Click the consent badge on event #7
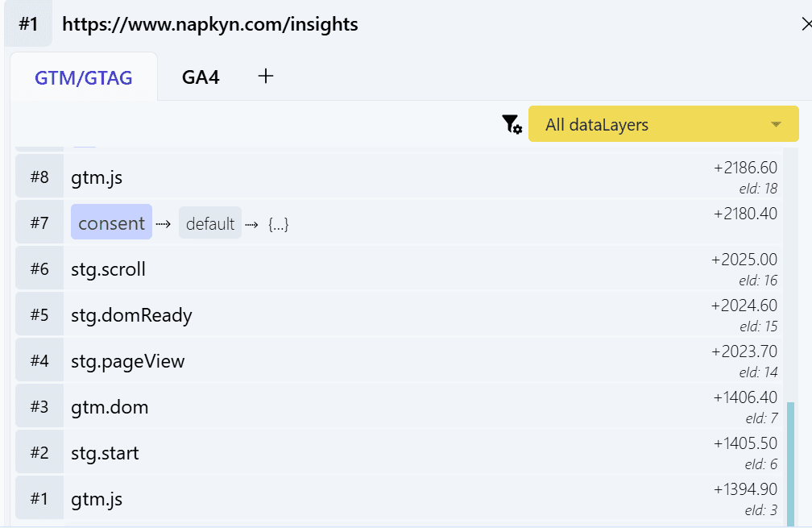Screen dimensions: 812x528 pyautogui.click(x=111, y=222)
